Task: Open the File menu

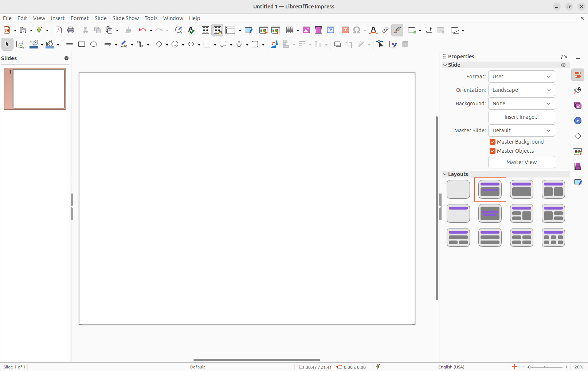Action: click(7, 18)
